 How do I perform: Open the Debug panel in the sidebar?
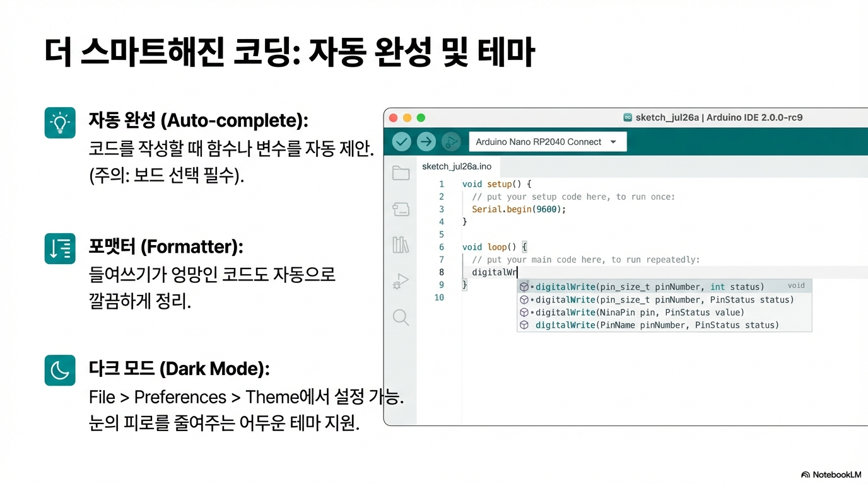coord(401,281)
